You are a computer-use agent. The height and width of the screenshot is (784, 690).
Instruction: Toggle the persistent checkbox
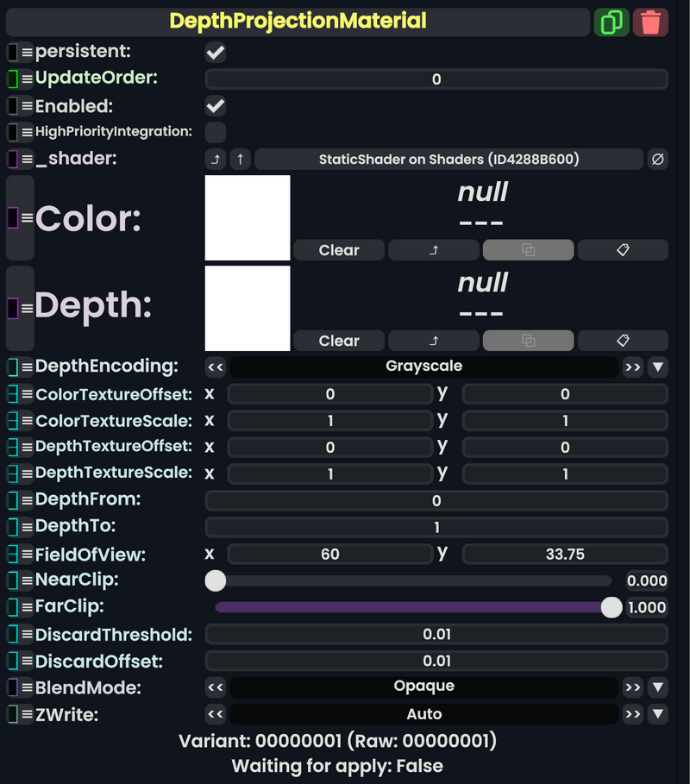click(215, 52)
